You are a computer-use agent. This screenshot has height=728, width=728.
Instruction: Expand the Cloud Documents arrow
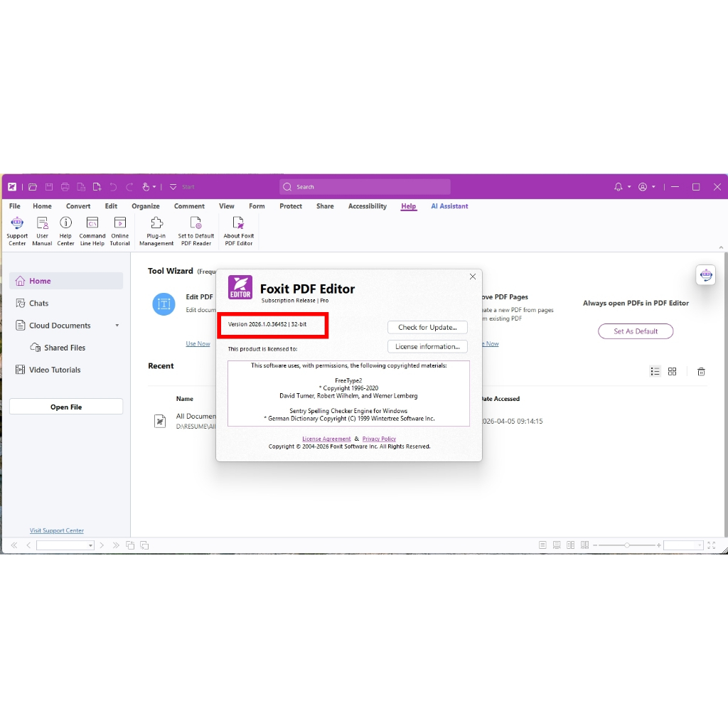[117, 326]
